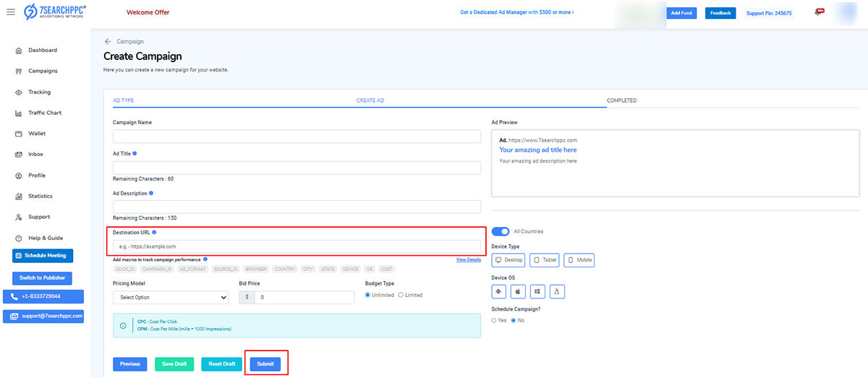Select the Limited budget type

click(x=401, y=295)
